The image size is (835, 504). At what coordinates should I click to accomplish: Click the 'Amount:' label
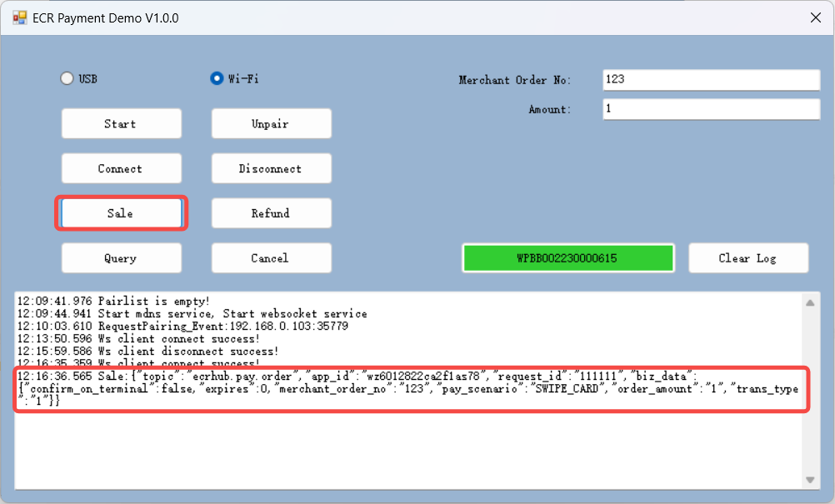(x=549, y=110)
